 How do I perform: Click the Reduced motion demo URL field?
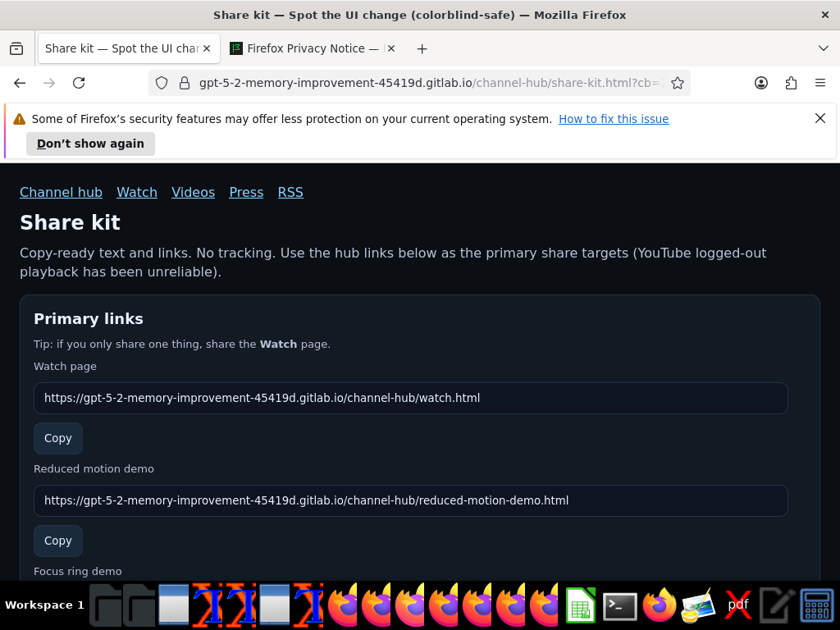click(x=411, y=500)
